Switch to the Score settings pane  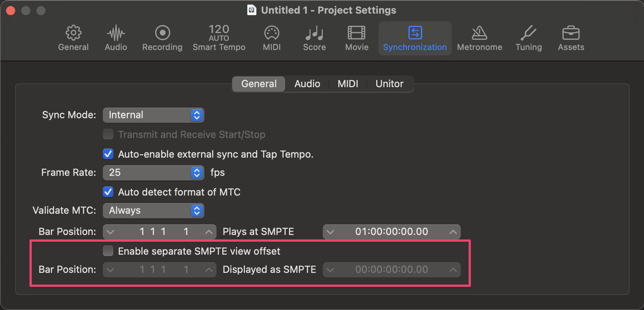tap(314, 38)
